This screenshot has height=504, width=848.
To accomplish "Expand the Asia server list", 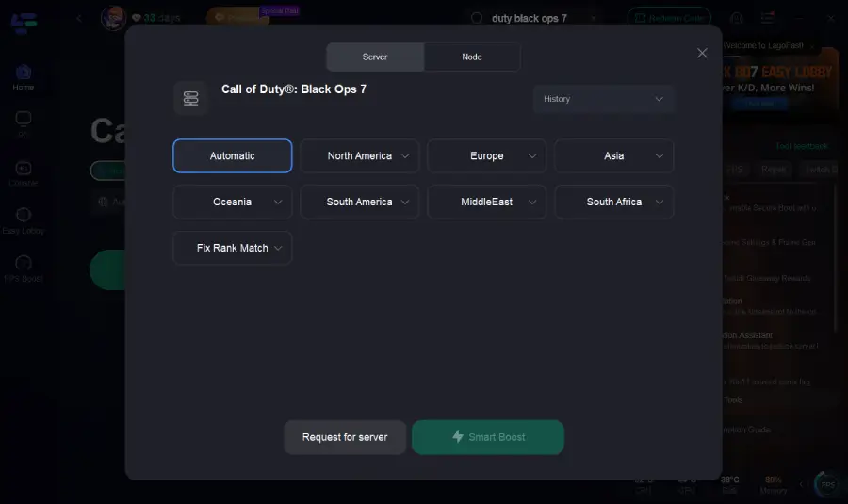I will click(613, 155).
